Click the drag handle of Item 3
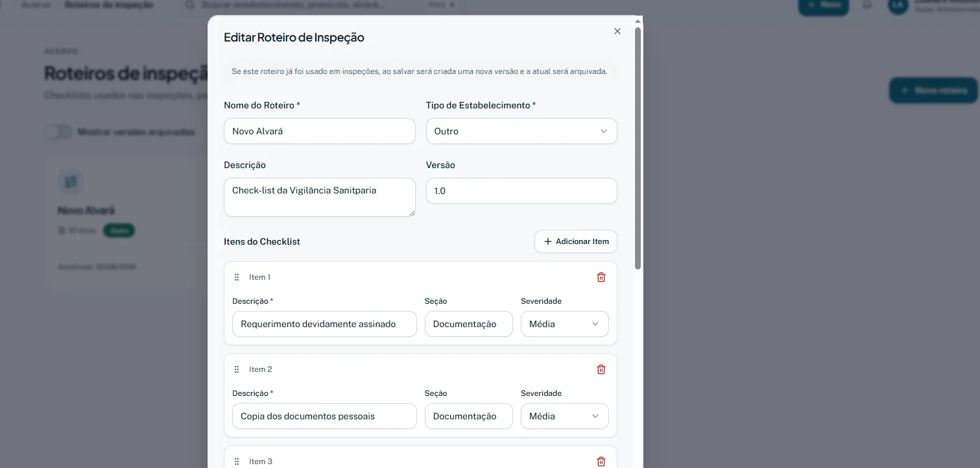Screen dimensions: 980x468 tap(237, 462)
